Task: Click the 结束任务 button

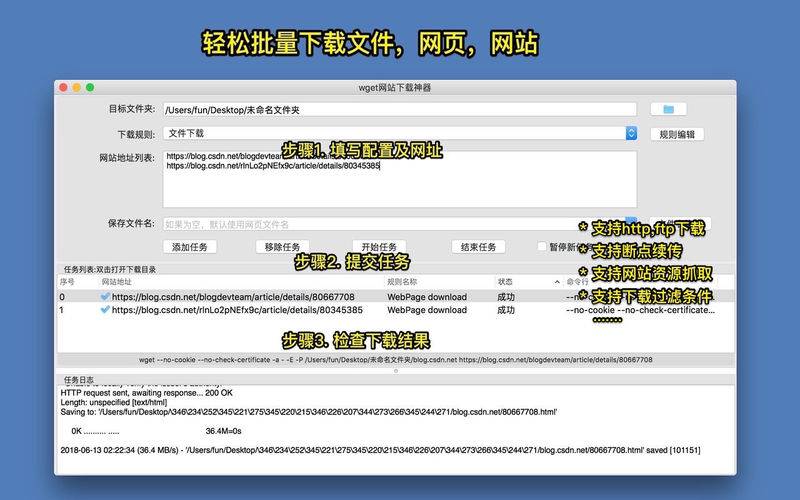Action: [x=478, y=247]
